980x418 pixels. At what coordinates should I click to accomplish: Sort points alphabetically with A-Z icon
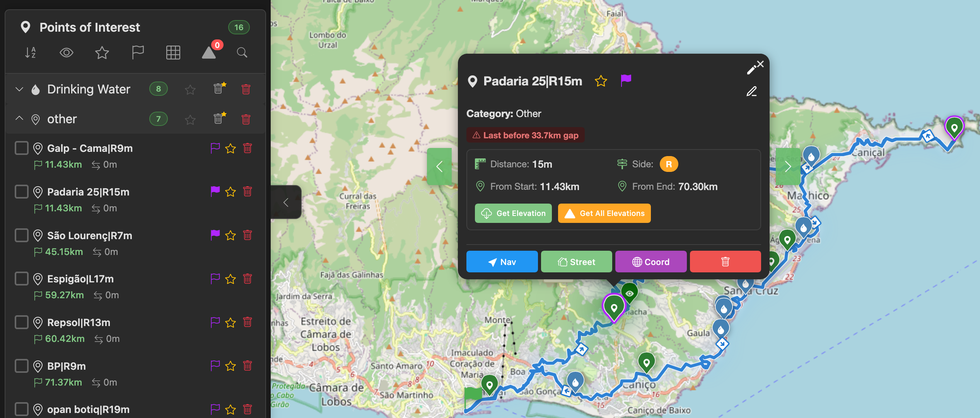(x=31, y=53)
